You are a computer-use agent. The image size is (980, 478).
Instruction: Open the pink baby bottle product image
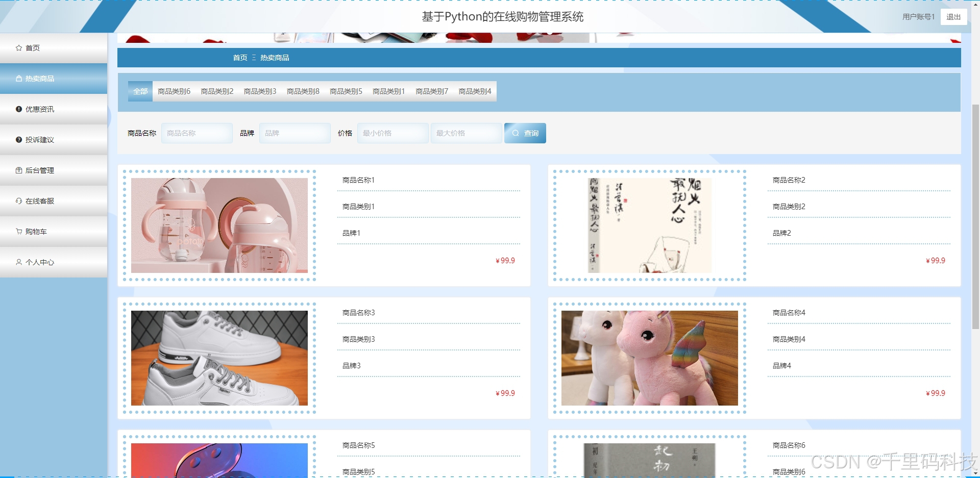pos(219,225)
